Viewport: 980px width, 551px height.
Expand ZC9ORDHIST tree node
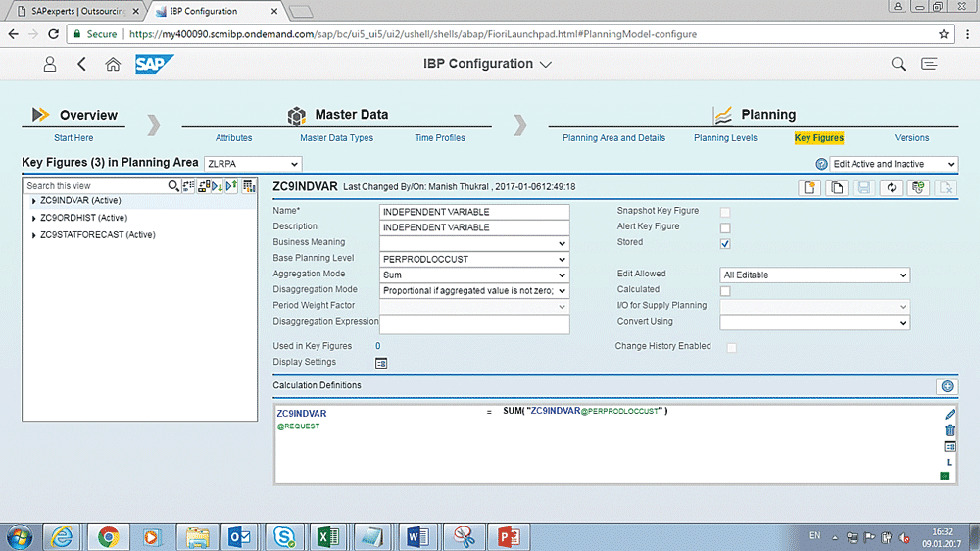[33, 219]
